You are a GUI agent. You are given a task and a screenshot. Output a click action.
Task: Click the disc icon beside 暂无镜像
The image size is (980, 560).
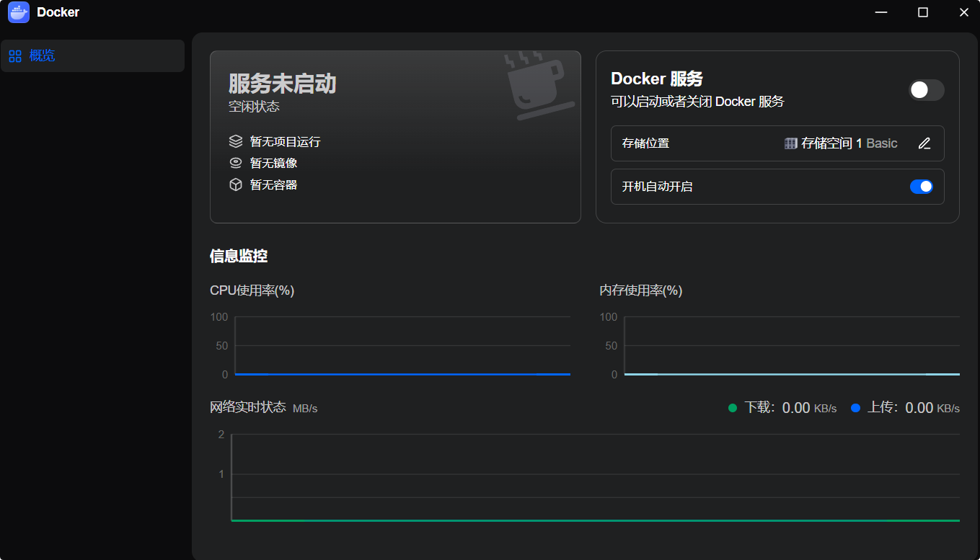[x=235, y=163]
